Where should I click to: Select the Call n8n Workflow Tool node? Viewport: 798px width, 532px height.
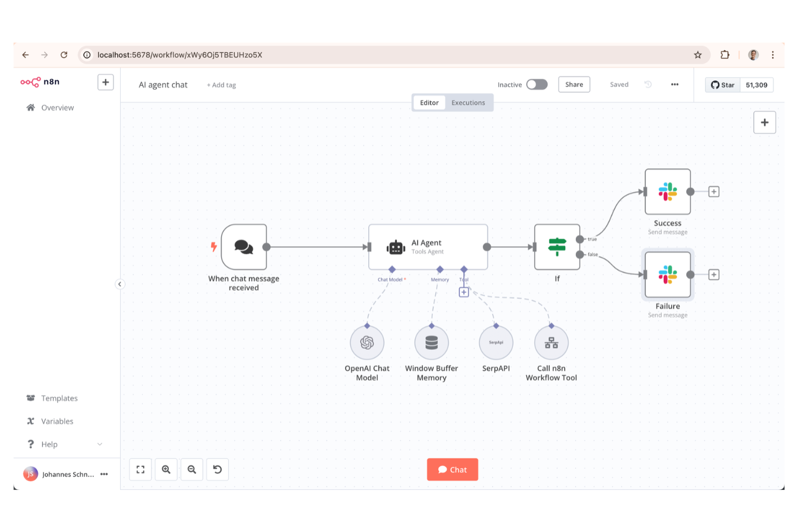pyautogui.click(x=551, y=343)
